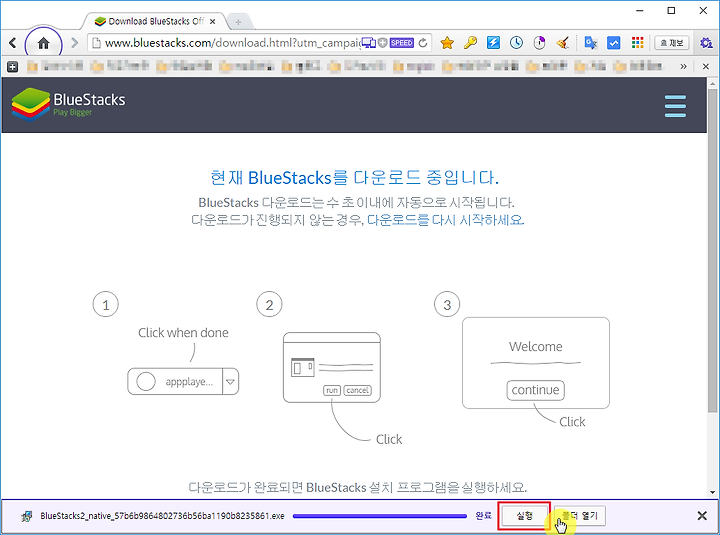Click the blue downloading BlueStacks heading
Screen dimensions: 720x535
(354, 177)
